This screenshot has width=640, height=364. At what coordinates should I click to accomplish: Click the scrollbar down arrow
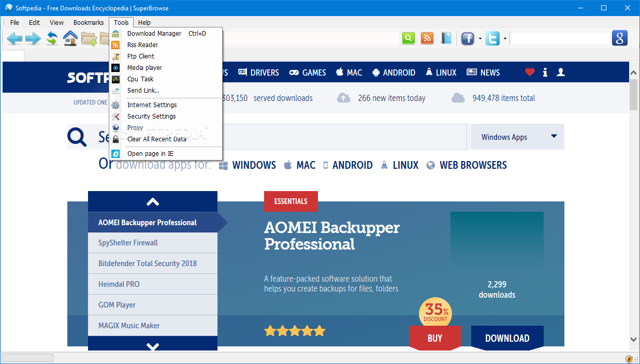[633, 339]
